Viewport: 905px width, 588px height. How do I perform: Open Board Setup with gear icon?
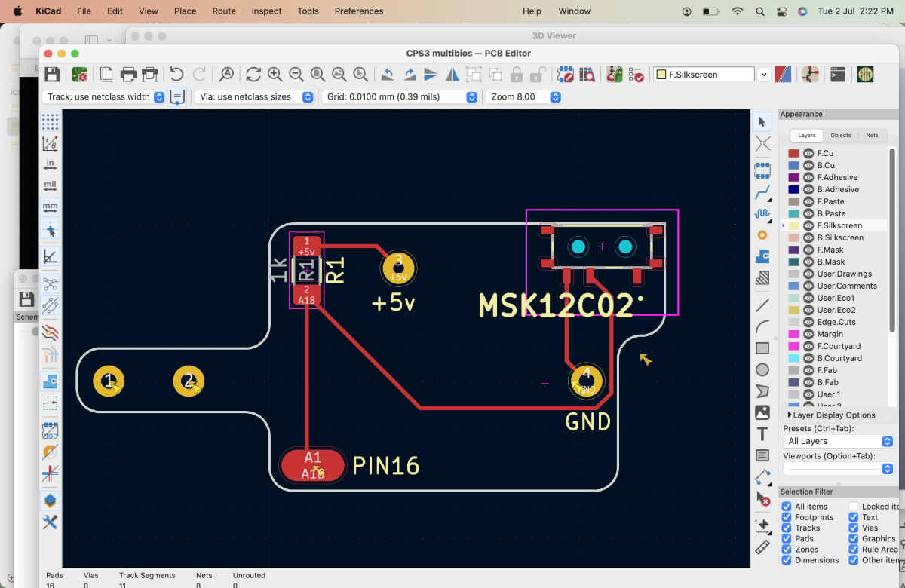click(79, 75)
